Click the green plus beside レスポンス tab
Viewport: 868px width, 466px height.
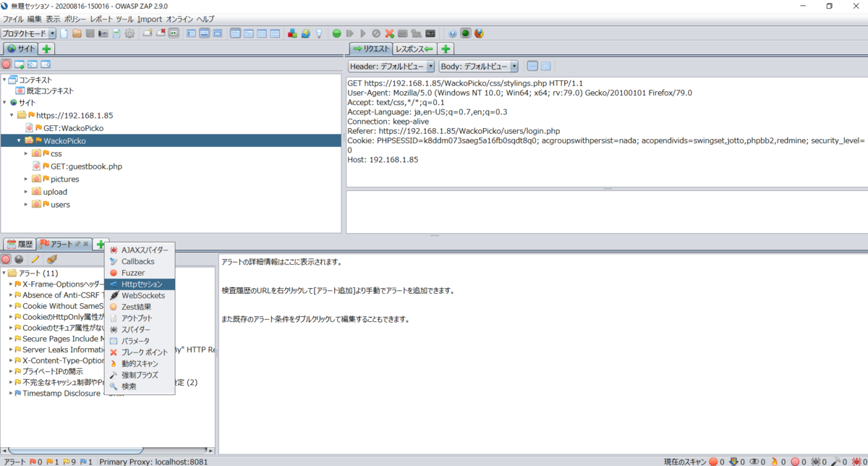point(446,48)
